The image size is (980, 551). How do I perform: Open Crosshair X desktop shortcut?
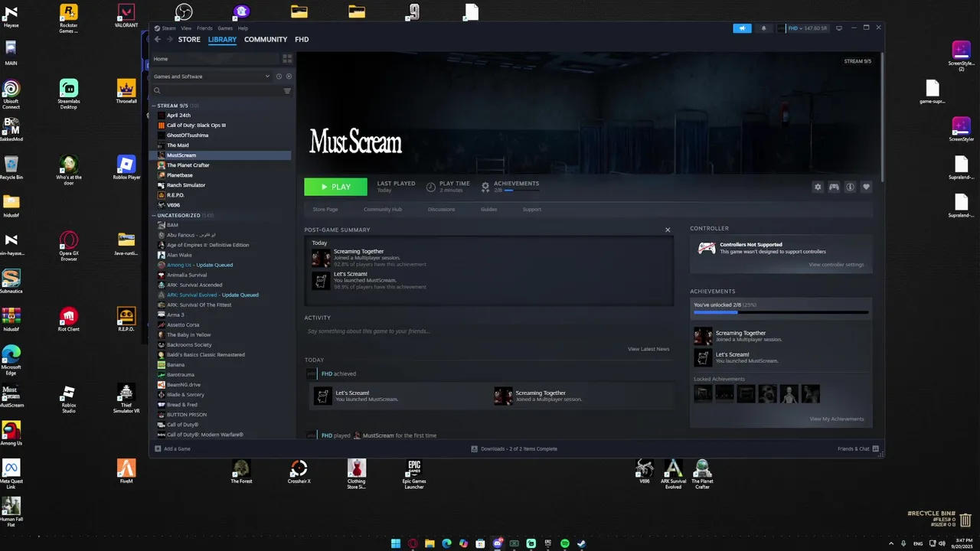(299, 472)
